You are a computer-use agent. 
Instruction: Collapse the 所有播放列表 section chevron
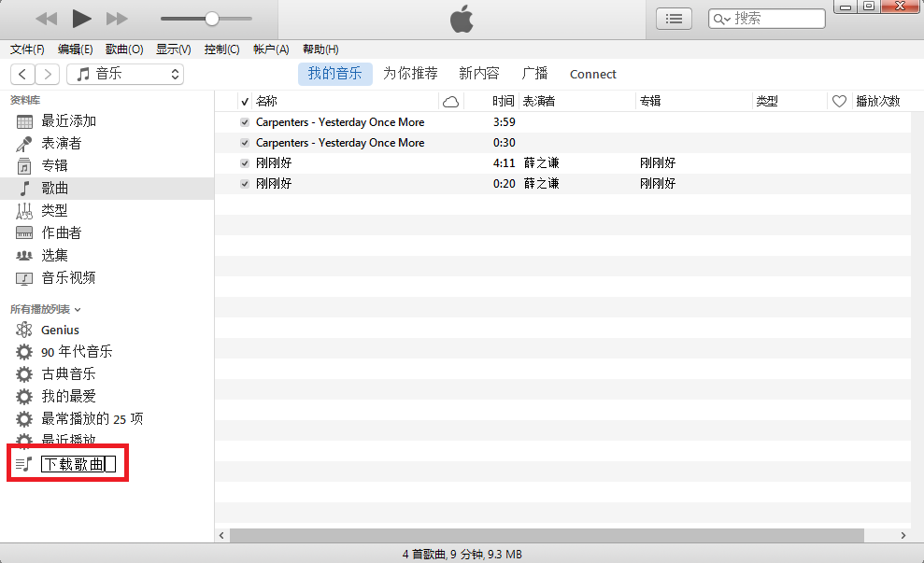(78, 310)
